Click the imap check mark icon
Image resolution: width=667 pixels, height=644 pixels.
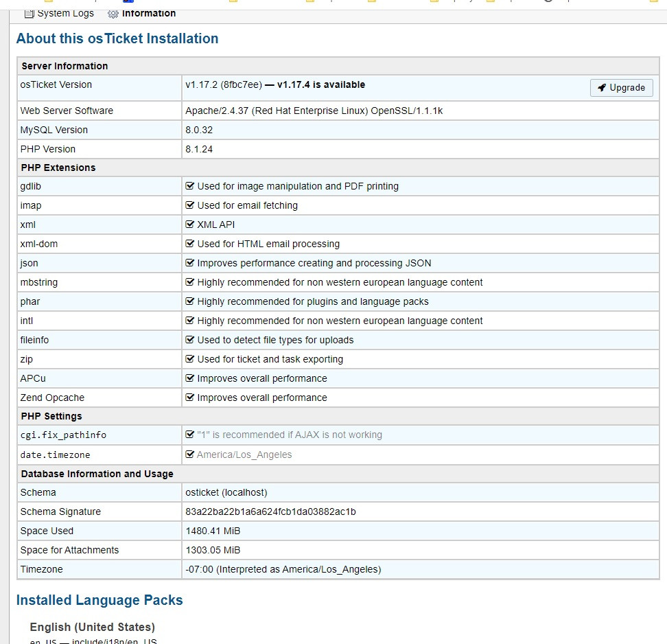coord(189,205)
